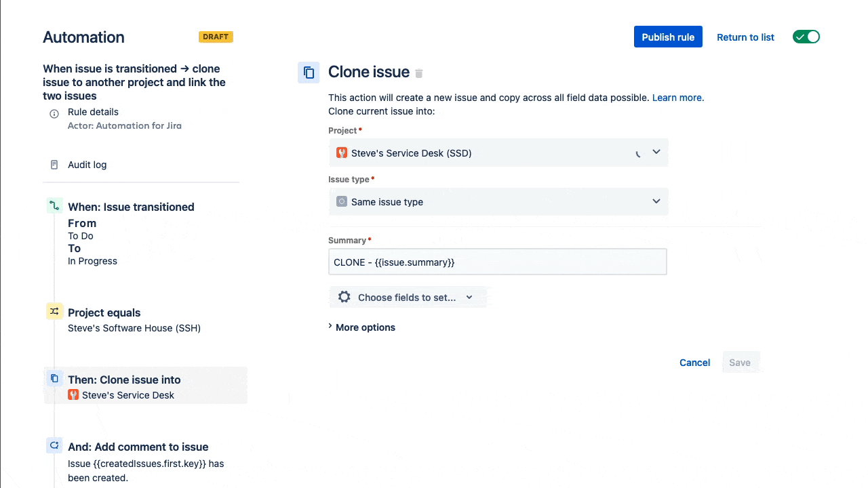Click the trash icon beside Clone issue heading
The width and height of the screenshot is (868, 488).
(x=419, y=73)
